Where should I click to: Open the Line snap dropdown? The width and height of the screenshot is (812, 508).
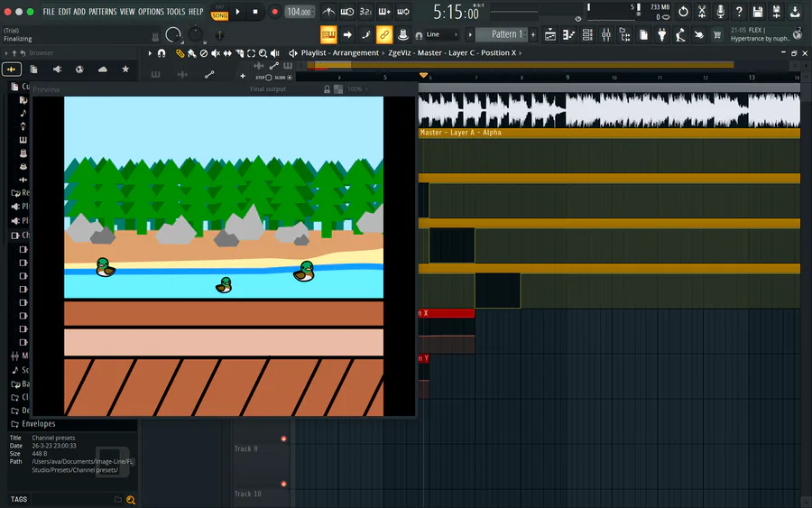point(442,34)
